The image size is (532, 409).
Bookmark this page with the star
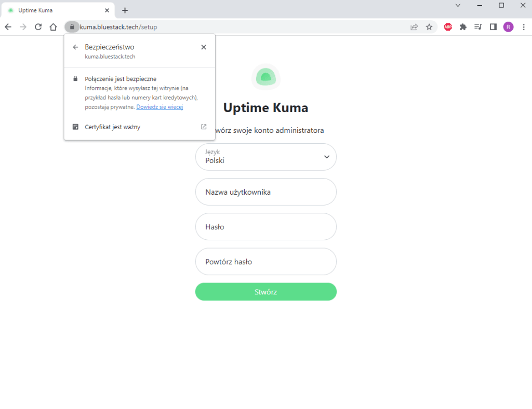click(x=429, y=27)
